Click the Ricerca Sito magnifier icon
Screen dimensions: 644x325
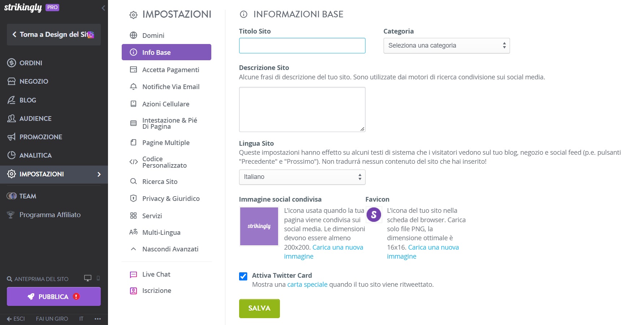point(133,181)
